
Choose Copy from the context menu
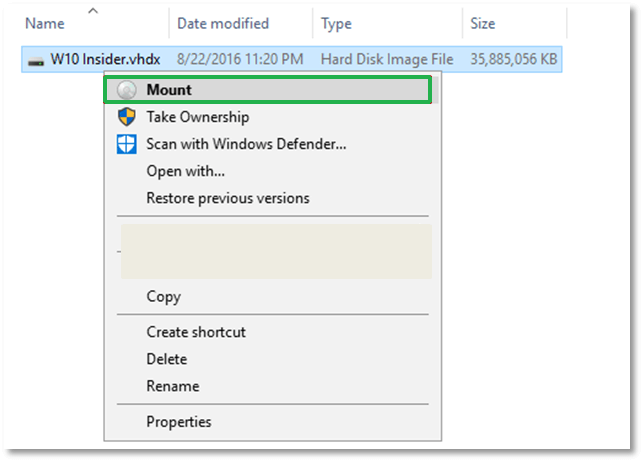[x=272, y=296]
